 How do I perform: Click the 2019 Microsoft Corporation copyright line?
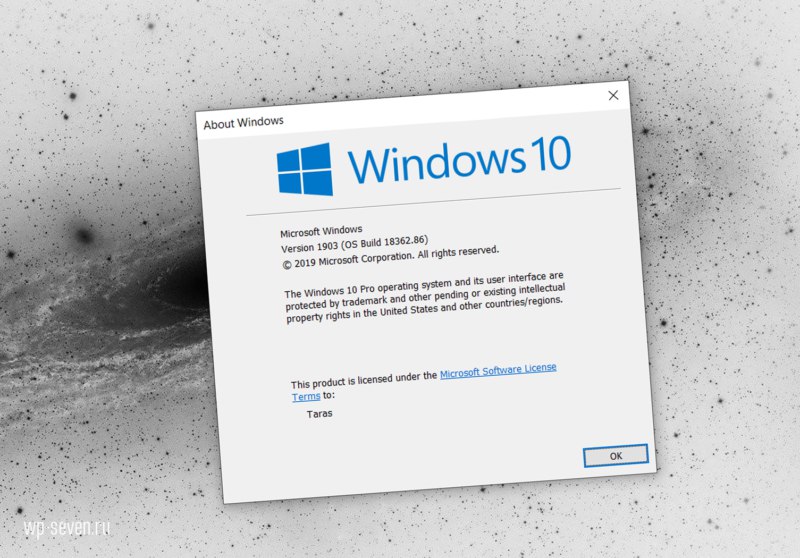point(390,258)
